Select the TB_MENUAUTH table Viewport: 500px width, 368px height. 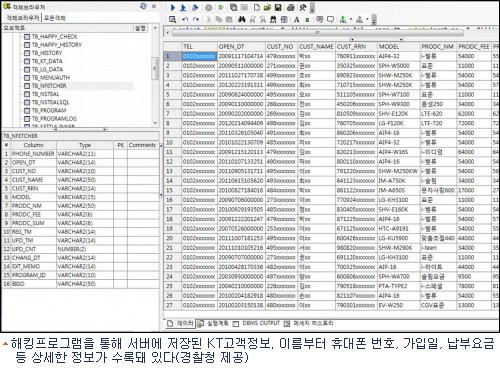coord(51,77)
